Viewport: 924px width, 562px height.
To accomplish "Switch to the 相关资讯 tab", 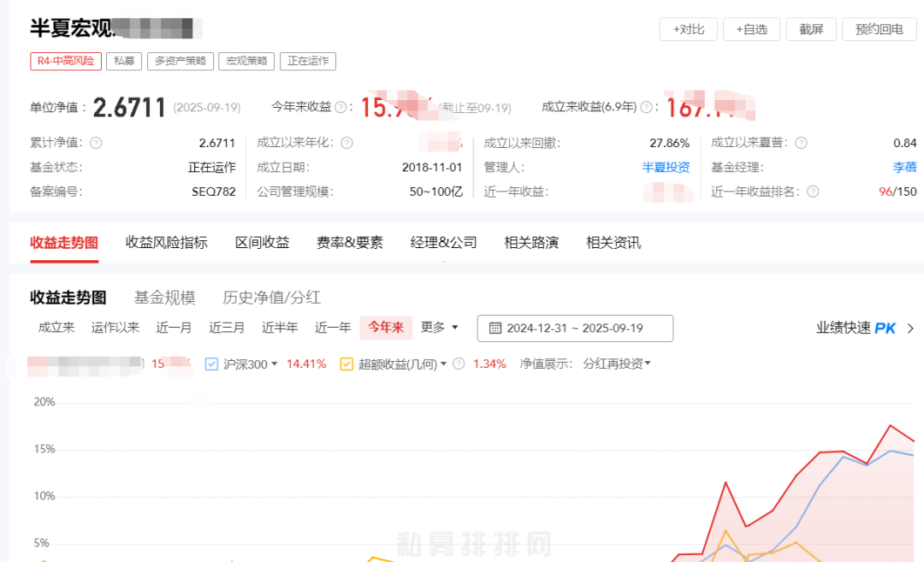I will 613,243.
